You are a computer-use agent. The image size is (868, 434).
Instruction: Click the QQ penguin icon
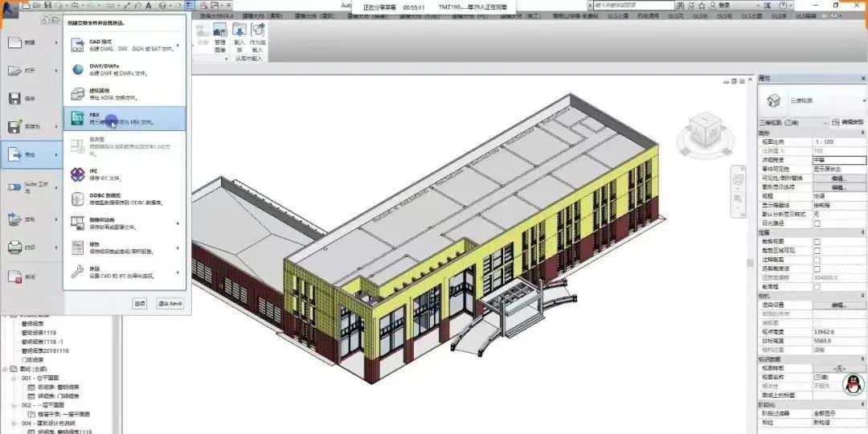[851, 385]
